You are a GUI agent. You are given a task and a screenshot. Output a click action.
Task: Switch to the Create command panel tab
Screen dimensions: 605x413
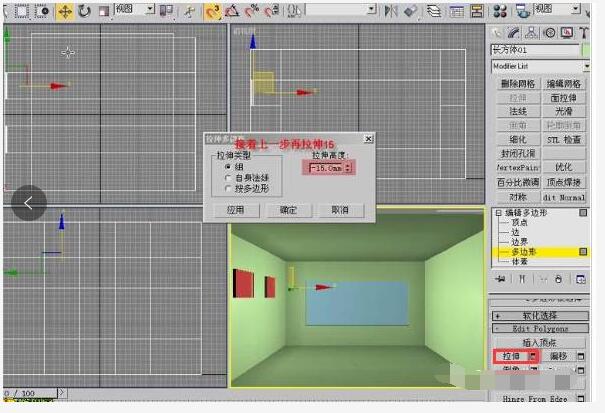[497, 34]
